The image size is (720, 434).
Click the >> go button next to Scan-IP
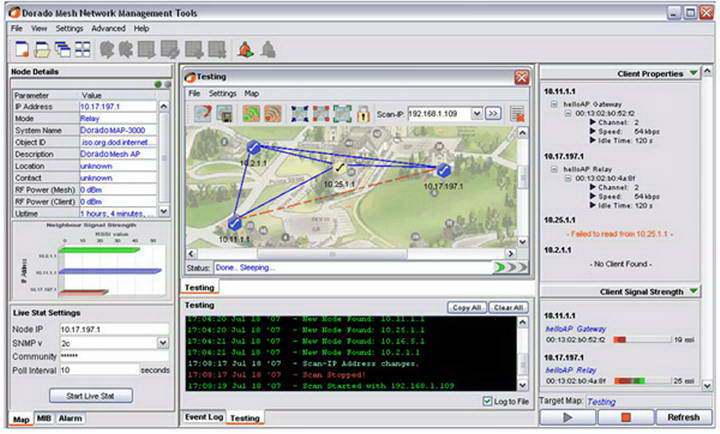493,113
